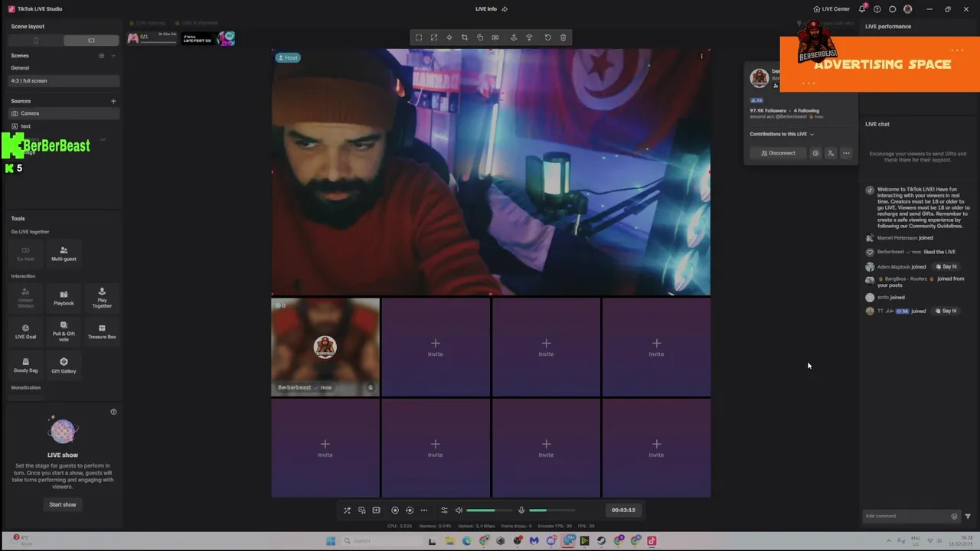
Task: Click the mention icon beside Disconnect
Action: click(x=815, y=153)
